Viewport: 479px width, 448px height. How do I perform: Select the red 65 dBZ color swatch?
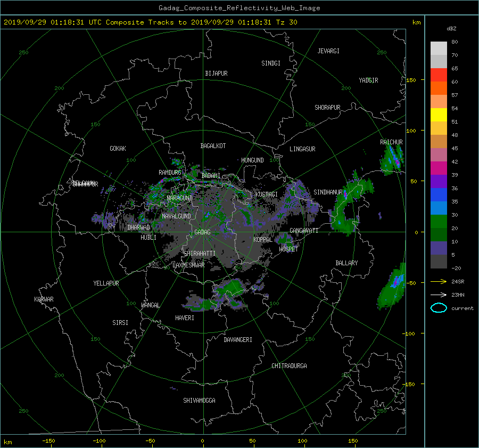tap(439, 75)
